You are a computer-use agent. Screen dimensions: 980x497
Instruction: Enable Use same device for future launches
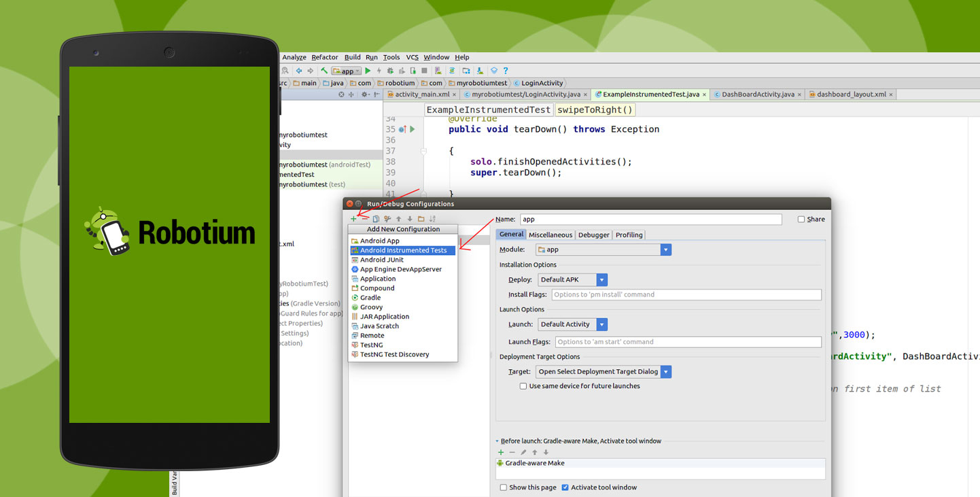click(x=523, y=386)
